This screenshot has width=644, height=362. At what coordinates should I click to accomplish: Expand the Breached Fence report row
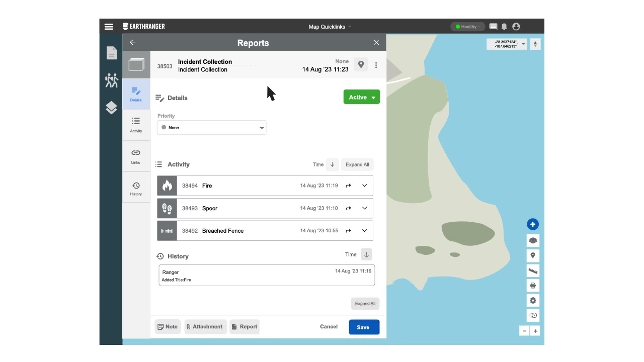tap(365, 231)
